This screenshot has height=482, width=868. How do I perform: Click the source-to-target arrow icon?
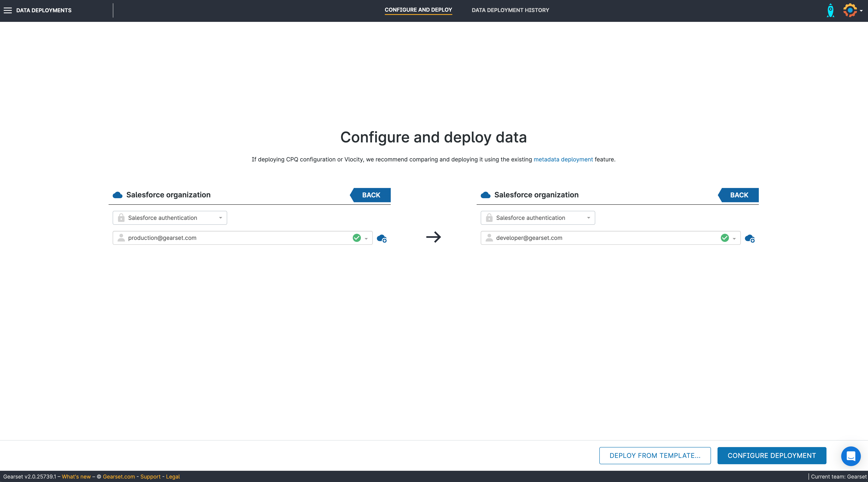(x=434, y=237)
